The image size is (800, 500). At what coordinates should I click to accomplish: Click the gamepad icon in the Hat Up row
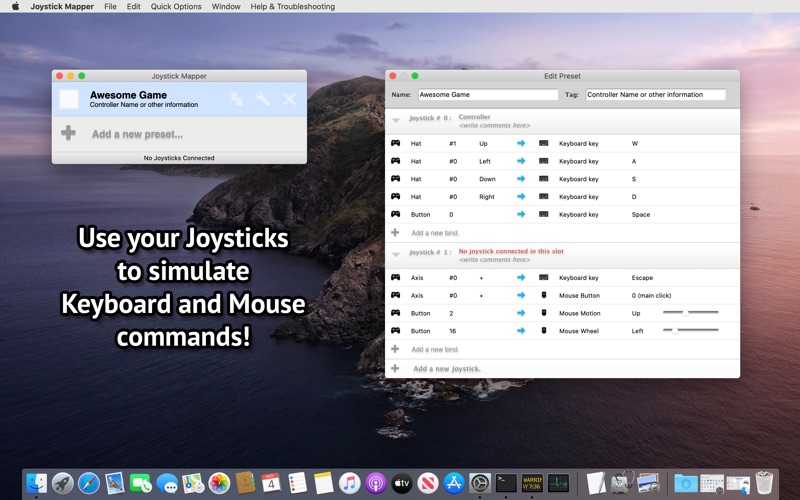tap(395, 143)
